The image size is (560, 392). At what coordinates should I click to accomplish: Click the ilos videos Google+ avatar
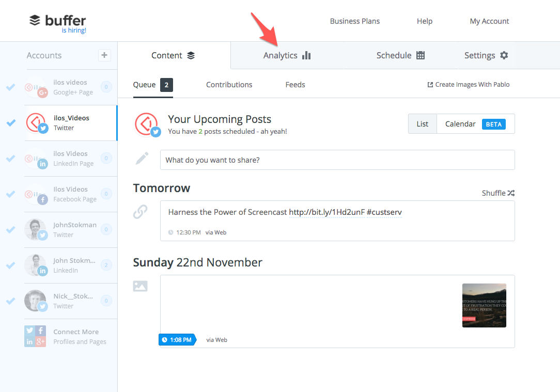[36, 87]
